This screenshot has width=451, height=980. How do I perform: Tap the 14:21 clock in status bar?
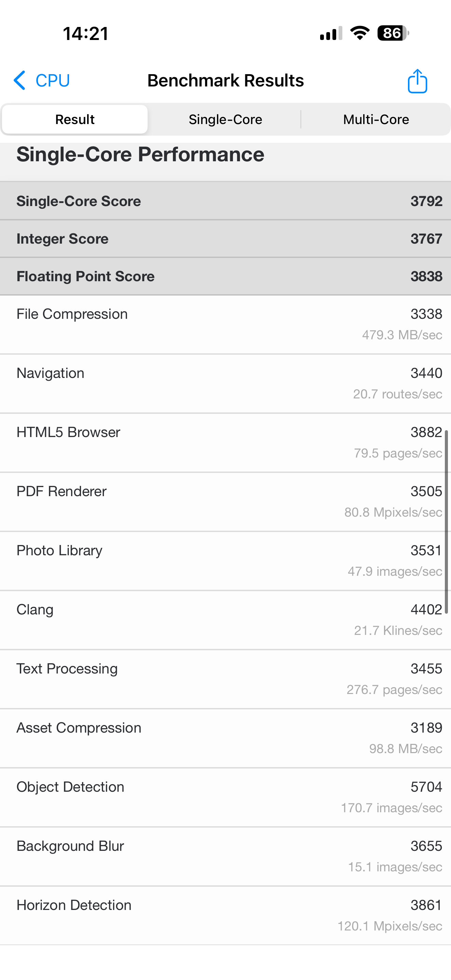tap(85, 33)
